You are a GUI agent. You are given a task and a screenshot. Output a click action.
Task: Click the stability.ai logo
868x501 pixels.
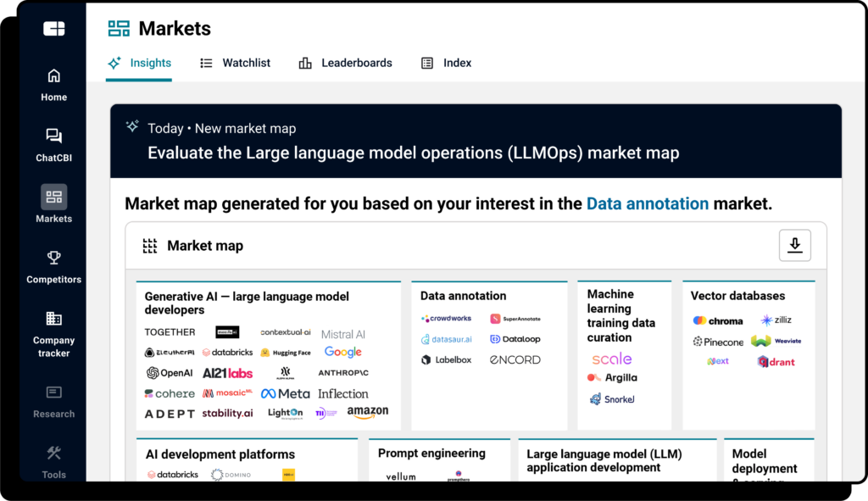click(227, 413)
